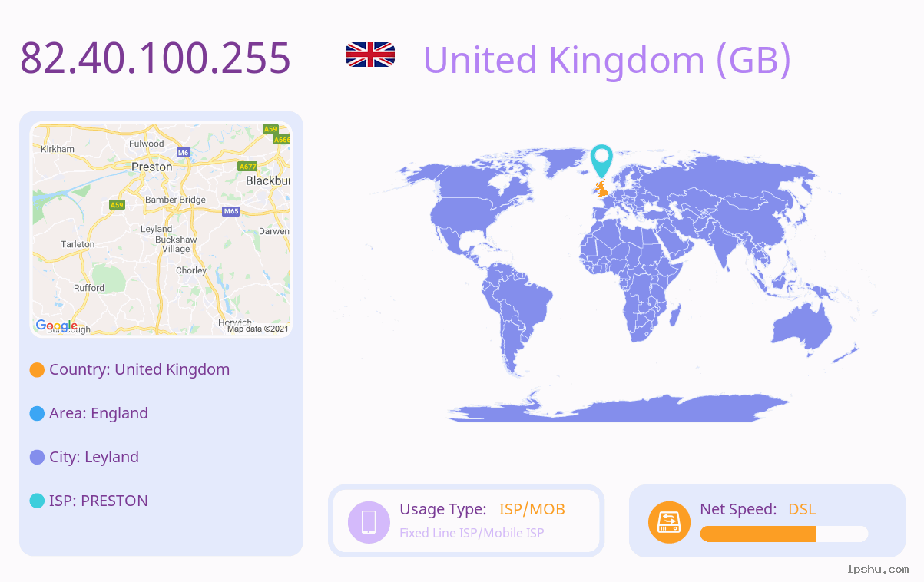Screen dimensions: 924x582
Task: Click the ISP: PRESTON label
Action: [x=98, y=501]
